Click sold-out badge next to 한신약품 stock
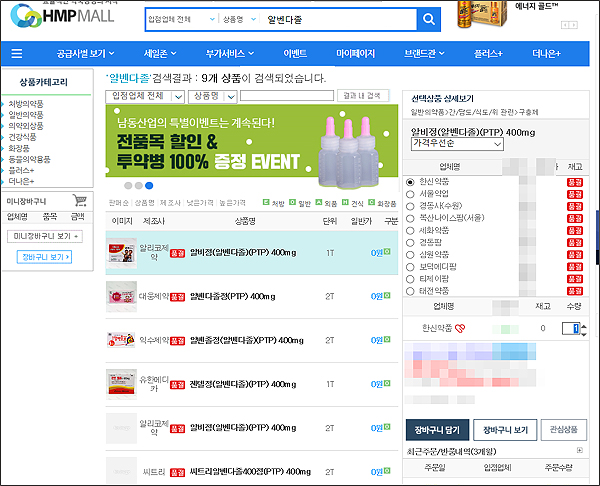The height and width of the screenshot is (486, 600). [575, 182]
